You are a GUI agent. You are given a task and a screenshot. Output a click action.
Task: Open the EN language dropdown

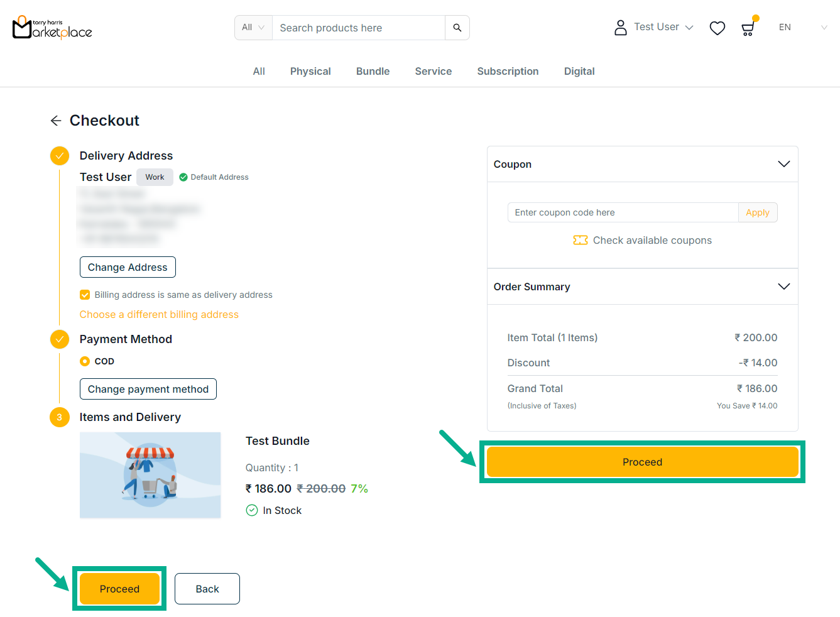(802, 28)
